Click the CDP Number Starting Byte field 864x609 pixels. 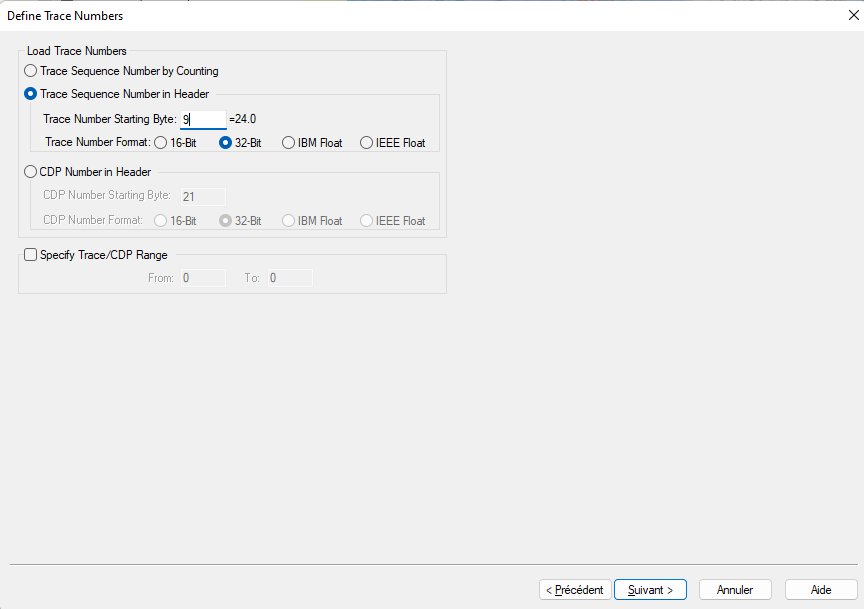[x=202, y=196]
